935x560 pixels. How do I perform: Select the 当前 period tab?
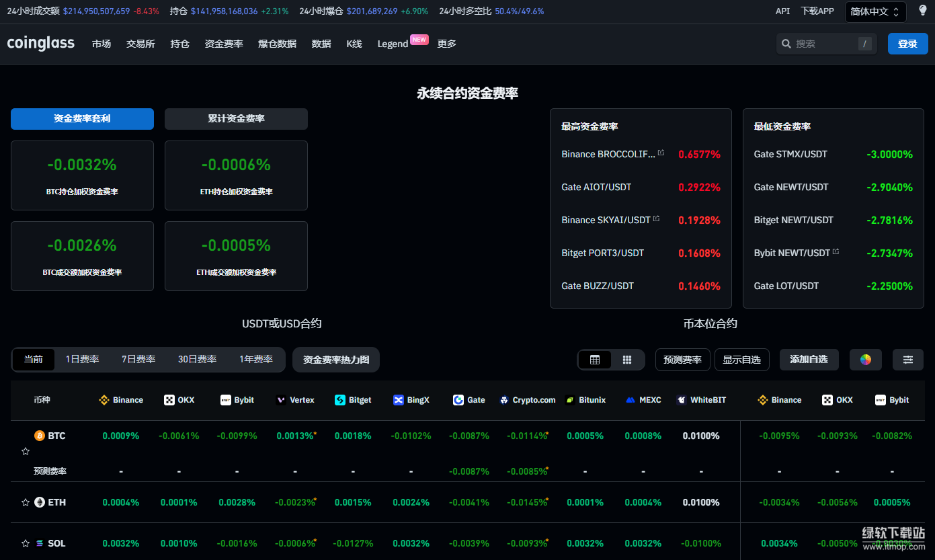pos(34,360)
